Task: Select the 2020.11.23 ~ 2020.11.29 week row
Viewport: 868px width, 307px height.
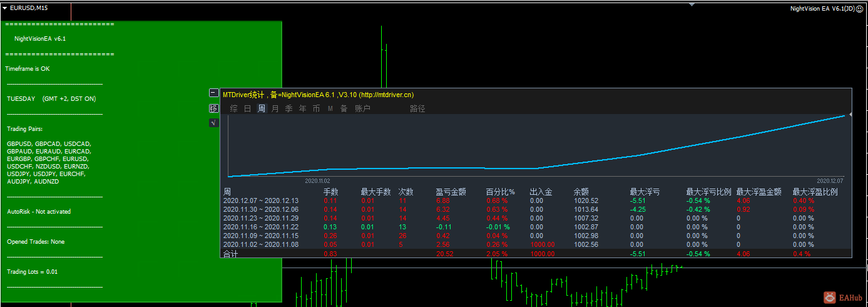Action: (x=537, y=218)
